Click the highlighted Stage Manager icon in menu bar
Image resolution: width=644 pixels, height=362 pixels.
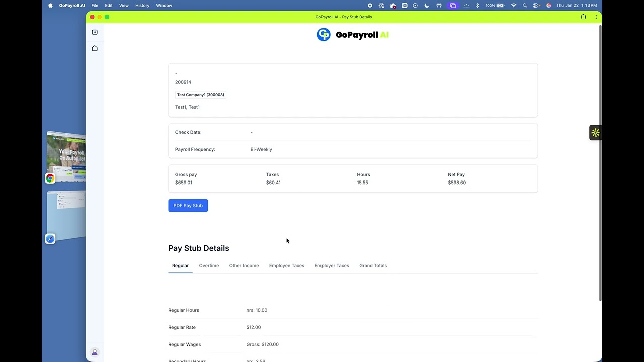(453, 5)
